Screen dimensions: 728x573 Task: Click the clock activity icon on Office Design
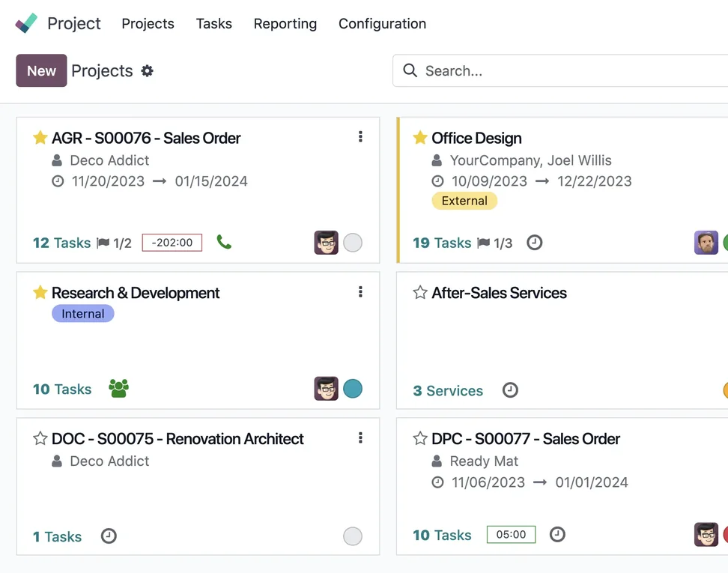pyautogui.click(x=535, y=243)
